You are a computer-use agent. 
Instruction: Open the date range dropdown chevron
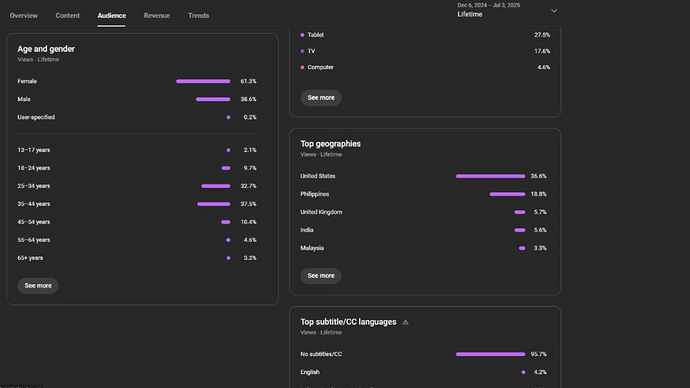[x=554, y=11]
